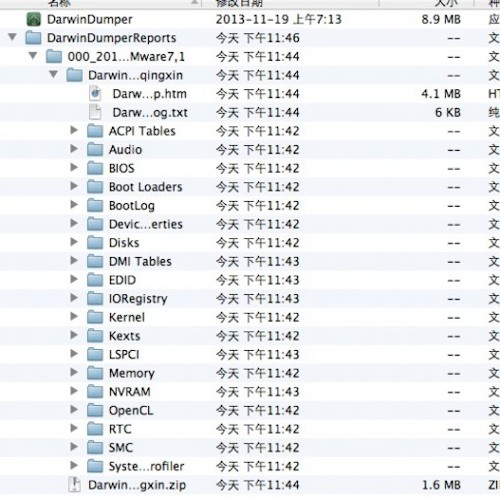This screenshot has width=500, height=497.
Task: Expand the LSPCI folder
Action: point(74,354)
